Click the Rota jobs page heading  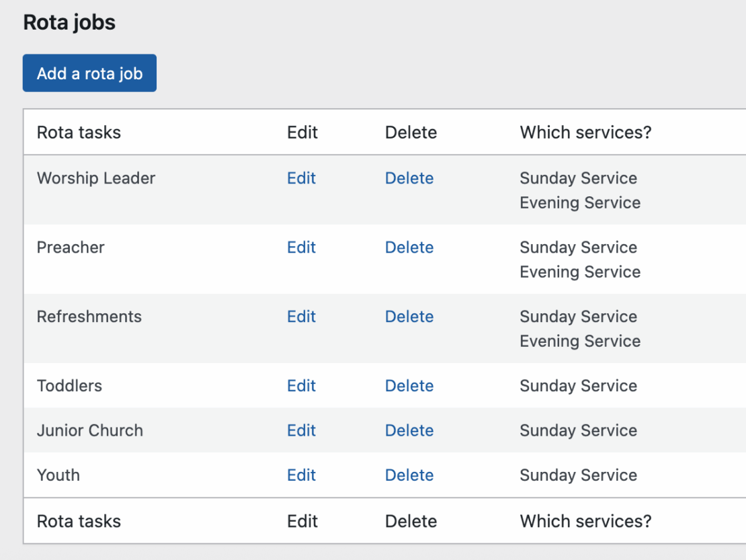point(69,22)
